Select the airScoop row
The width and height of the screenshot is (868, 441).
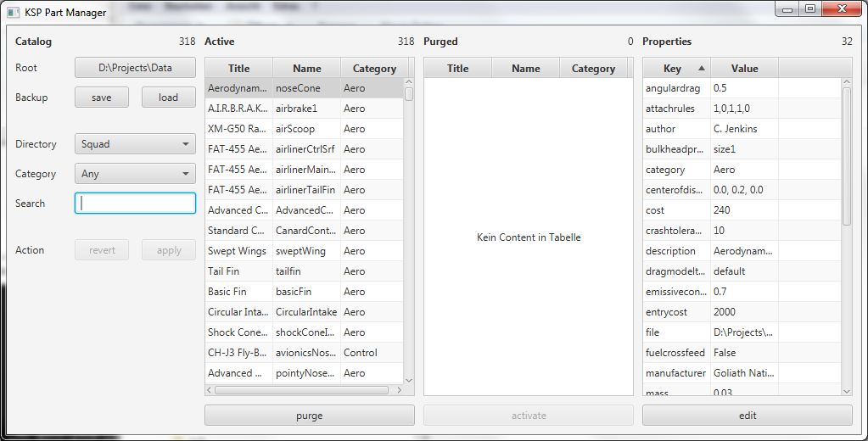[305, 129]
